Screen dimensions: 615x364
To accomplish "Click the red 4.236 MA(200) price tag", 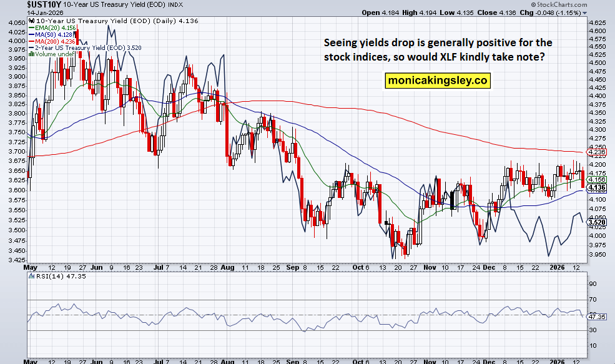I will (598, 152).
